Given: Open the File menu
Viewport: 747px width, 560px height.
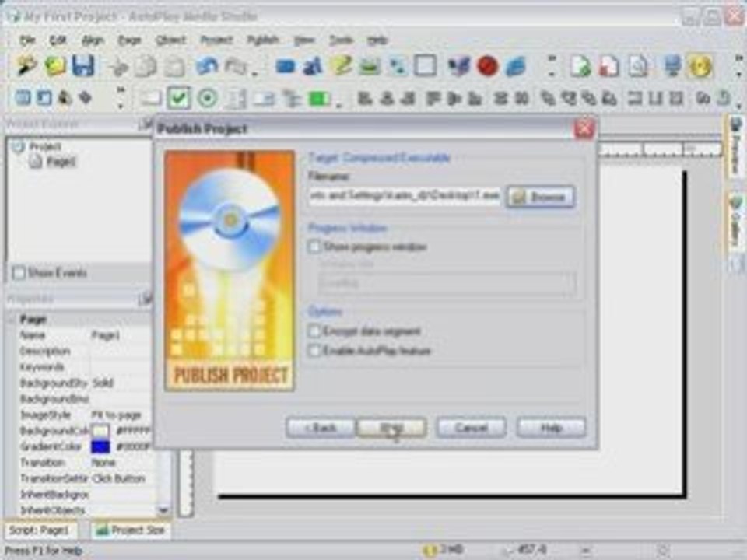Looking at the screenshot, I should pos(27,40).
